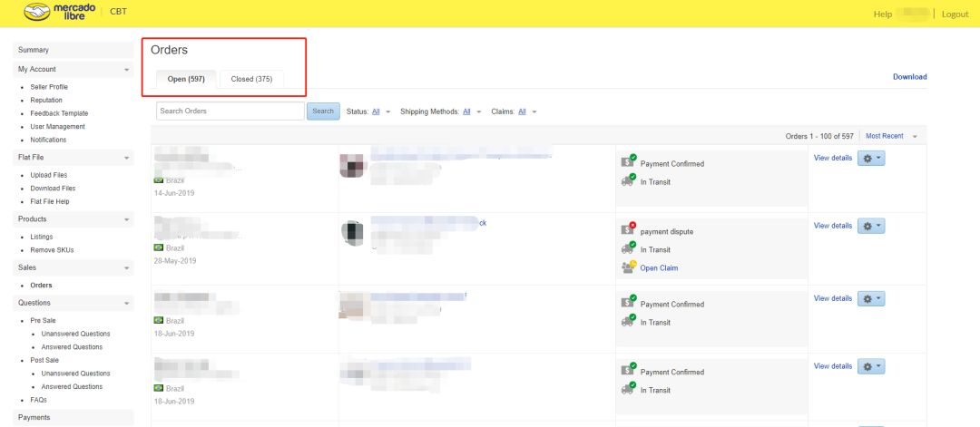Open the Reputation page
Image resolution: width=980 pixels, height=427 pixels.
pos(46,100)
